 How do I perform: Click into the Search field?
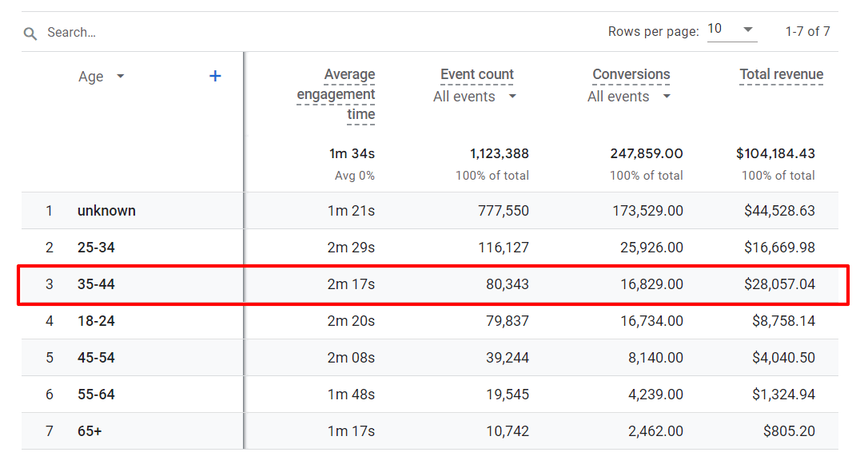pos(96,33)
